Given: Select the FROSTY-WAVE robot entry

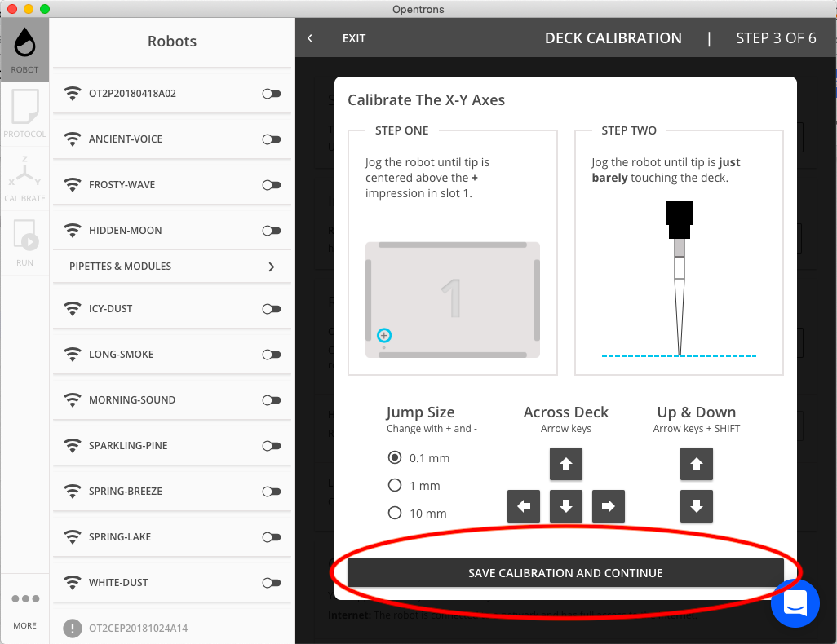Looking at the screenshot, I should (172, 184).
